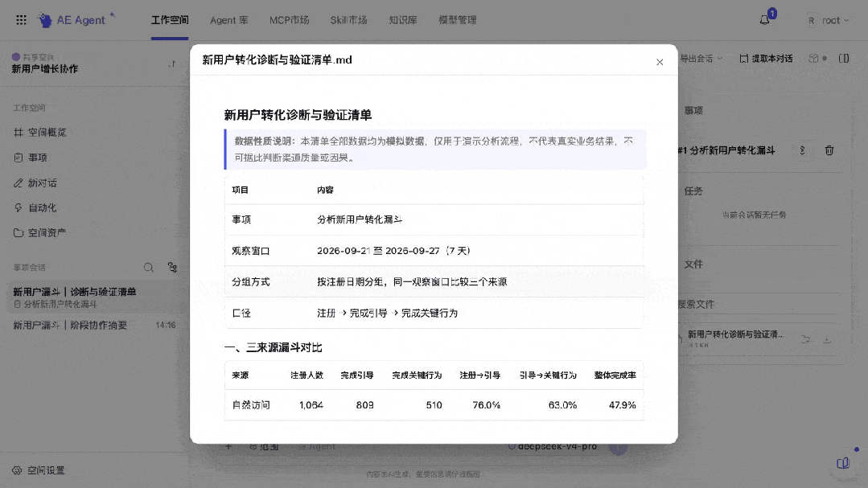Select conversation 新用户漏斗｜诊断与验证清单
This screenshot has width=868, height=488.
click(x=94, y=297)
